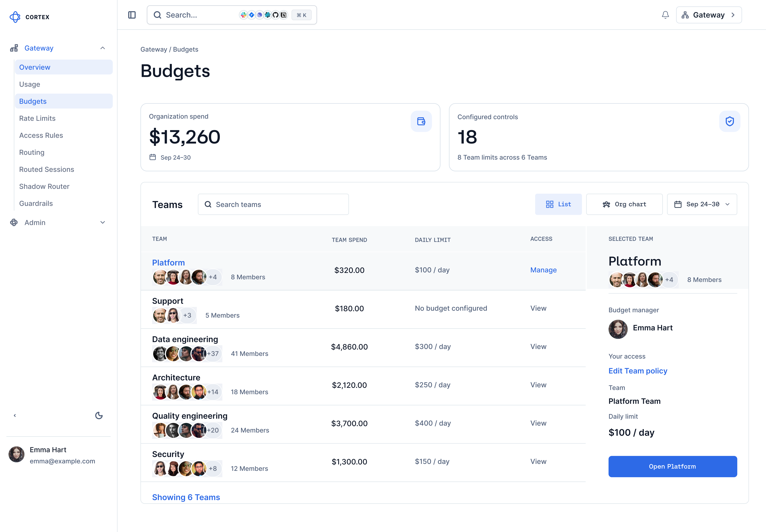Open Overview in the sidebar
This screenshot has height=532, width=766.
click(x=64, y=67)
